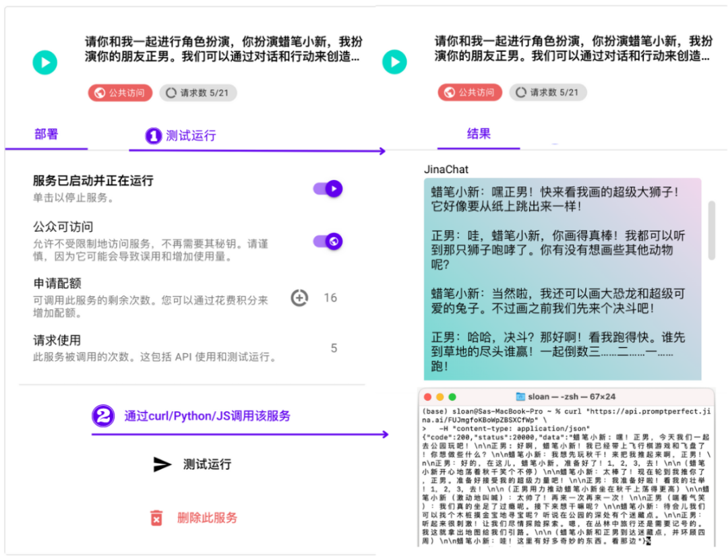Click the 公众可访问 heading

[x=63, y=227]
